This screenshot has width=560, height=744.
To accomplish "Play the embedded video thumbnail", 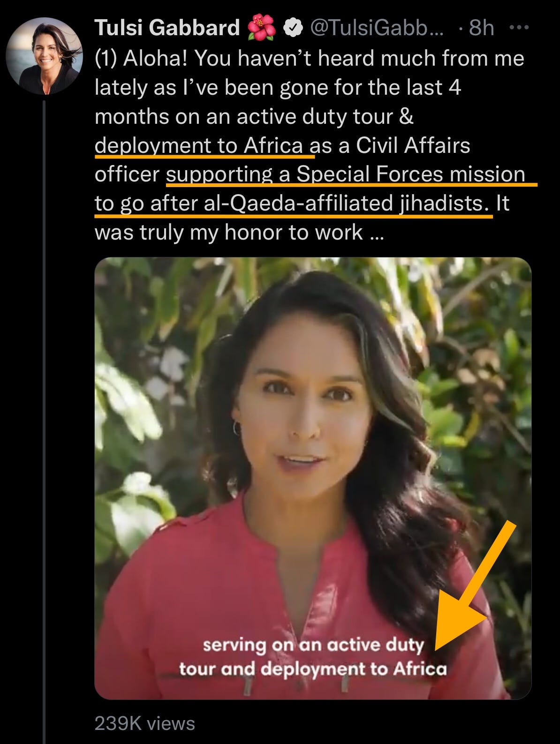I will pyautogui.click(x=313, y=478).
